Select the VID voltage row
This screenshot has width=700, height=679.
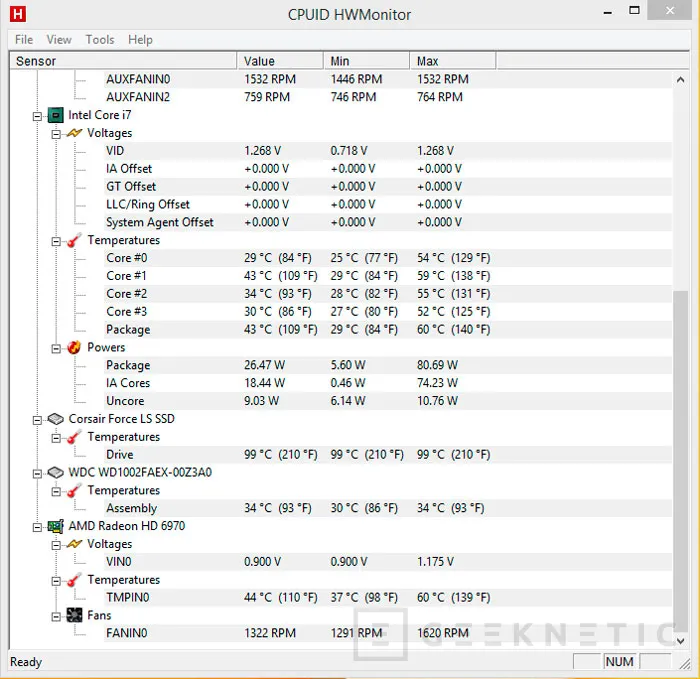(388, 150)
